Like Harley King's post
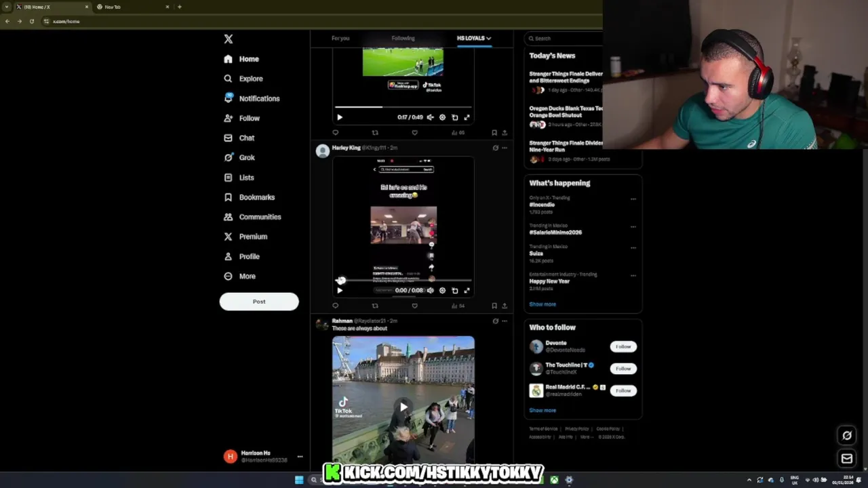 click(x=414, y=306)
